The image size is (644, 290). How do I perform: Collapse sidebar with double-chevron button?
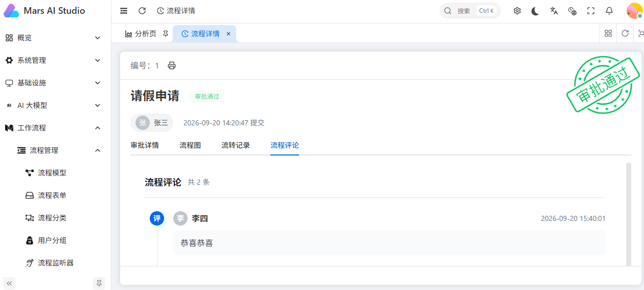point(9,283)
